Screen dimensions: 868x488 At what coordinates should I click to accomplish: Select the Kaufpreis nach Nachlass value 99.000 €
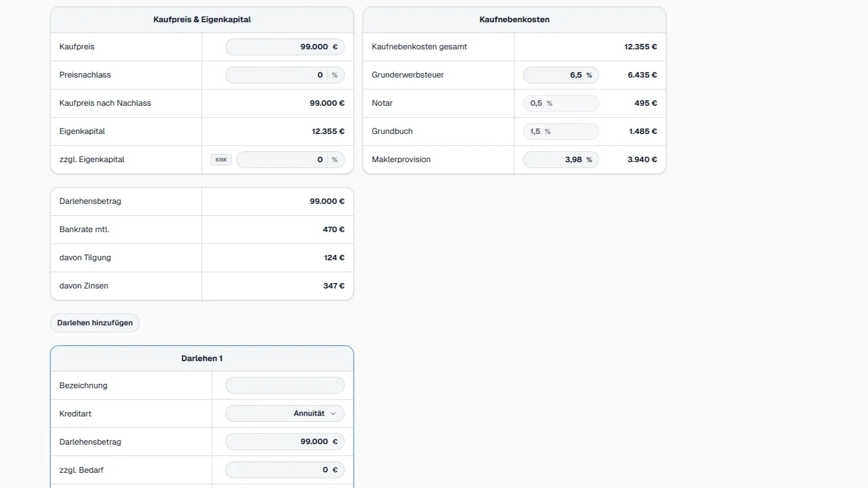click(x=327, y=103)
